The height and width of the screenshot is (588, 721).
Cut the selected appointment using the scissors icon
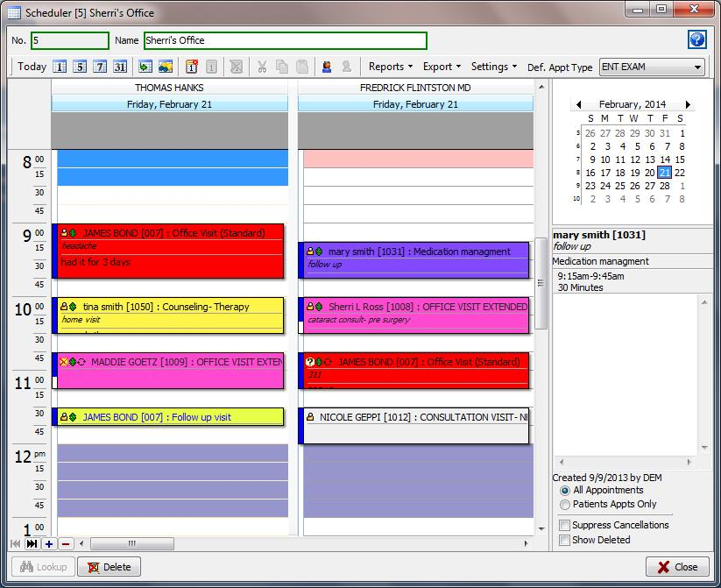point(264,67)
